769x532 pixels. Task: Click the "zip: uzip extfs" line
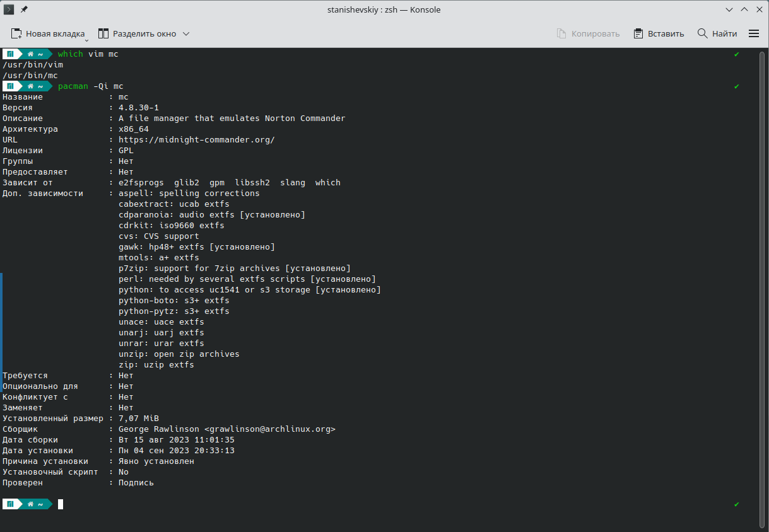[x=156, y=365]
